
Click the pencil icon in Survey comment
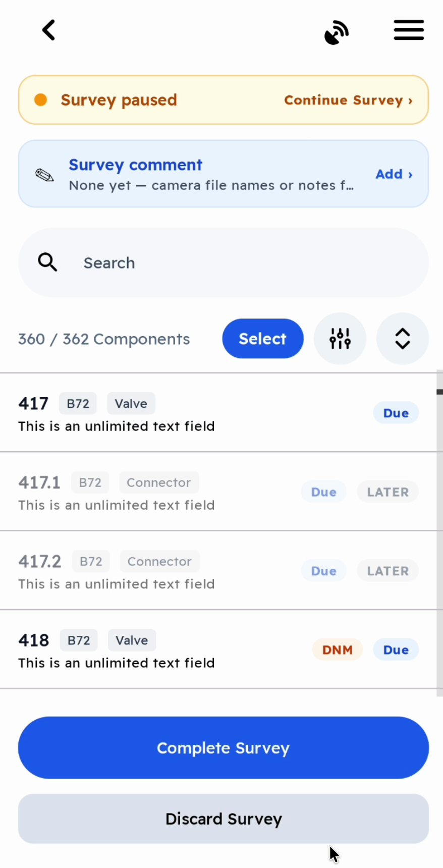pyautogui.click(x=44, y=175)
